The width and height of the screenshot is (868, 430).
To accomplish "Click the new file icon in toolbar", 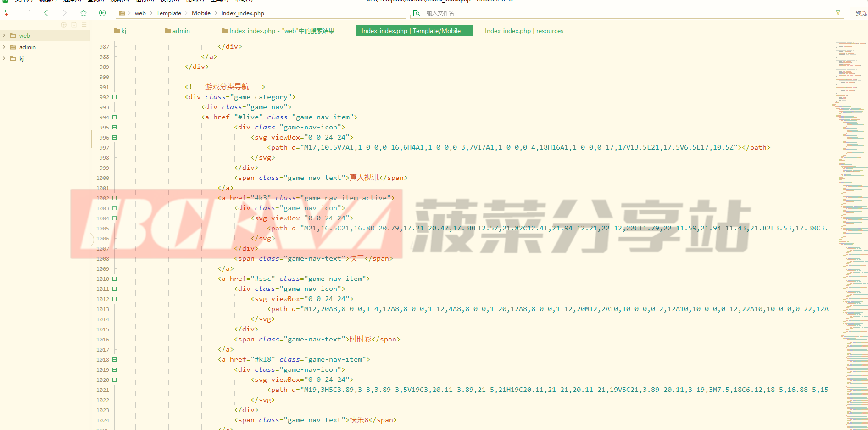I will (8, 13).
